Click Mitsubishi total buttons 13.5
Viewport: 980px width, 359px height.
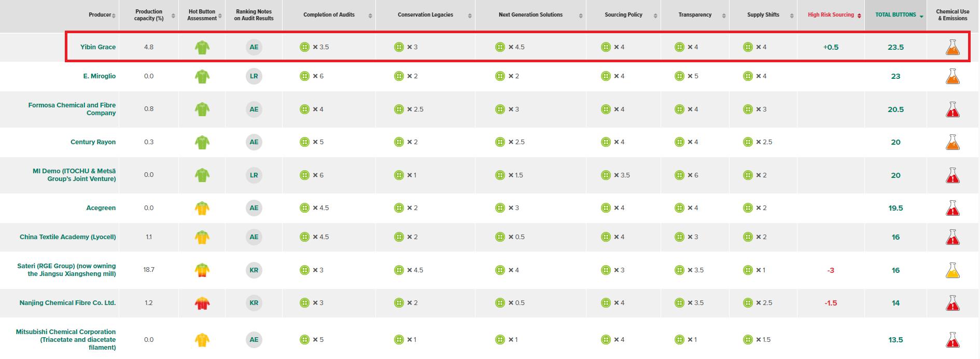click(895, 340)
